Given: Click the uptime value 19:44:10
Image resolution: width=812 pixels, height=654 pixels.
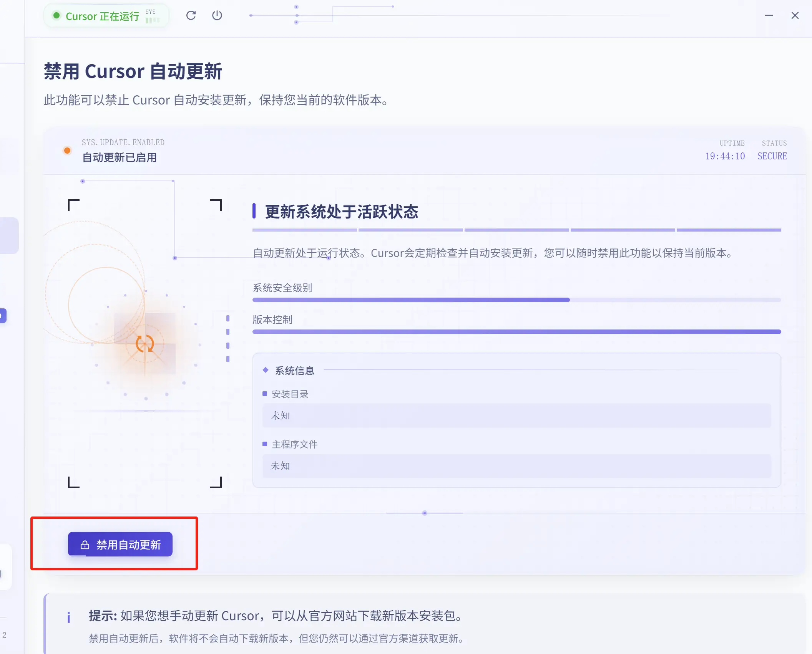Looking at the screenshot, I should 725,156.
